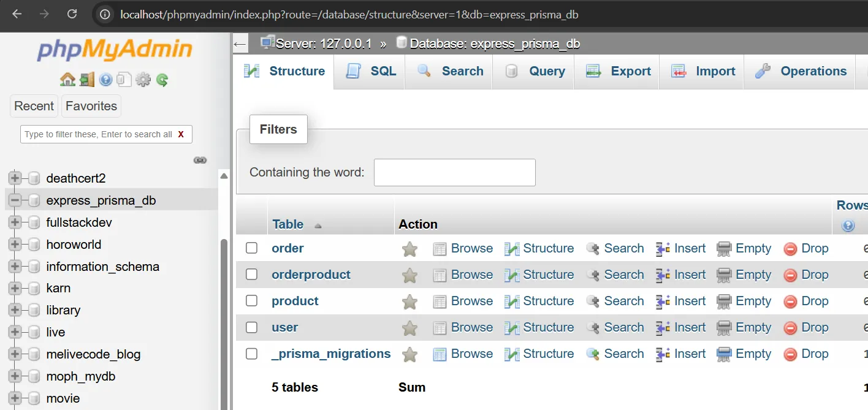This screenshot has width=868, height=410.
Task: Select the orderproduct table checkbox
Action: (x=251, y=275)
